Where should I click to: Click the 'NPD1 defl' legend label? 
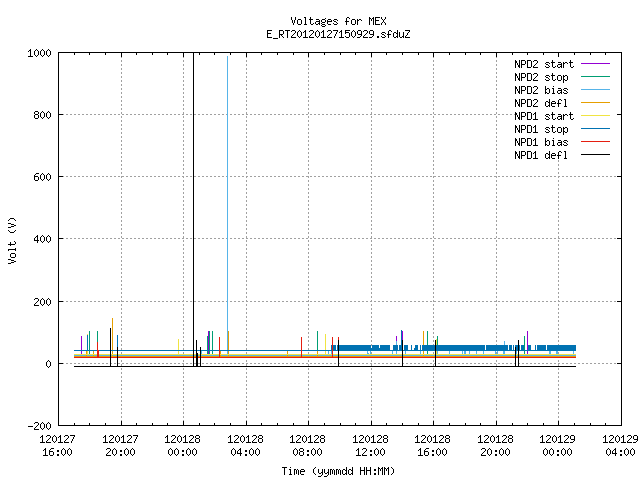(541, 156)
